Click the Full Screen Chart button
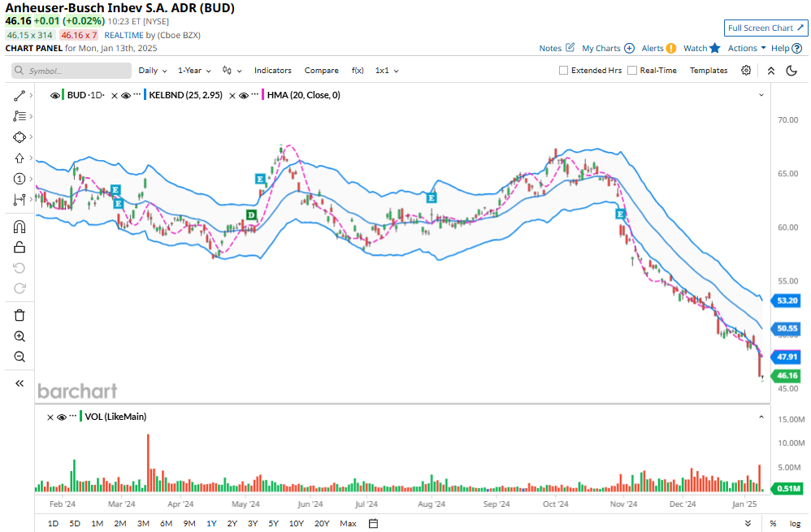 (765, 28)
